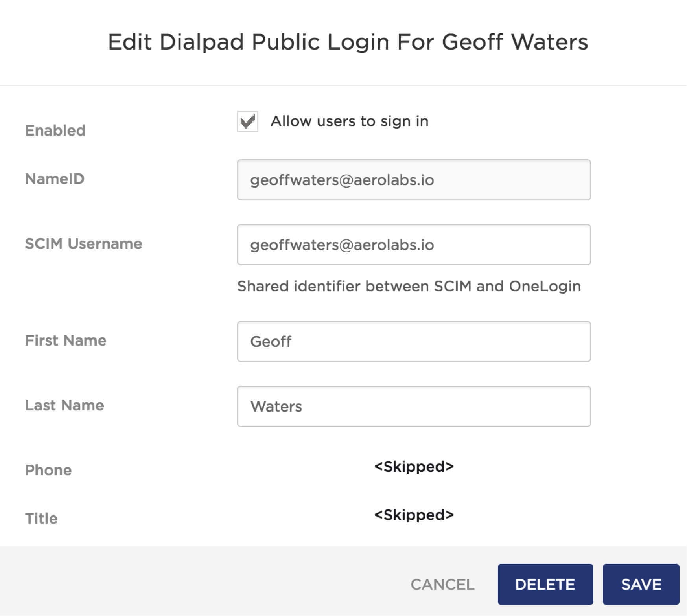Image resolution: width=687 pixels, height=616 pixels.
Task: Focus the SCIM Username input field
Action: 414,245
